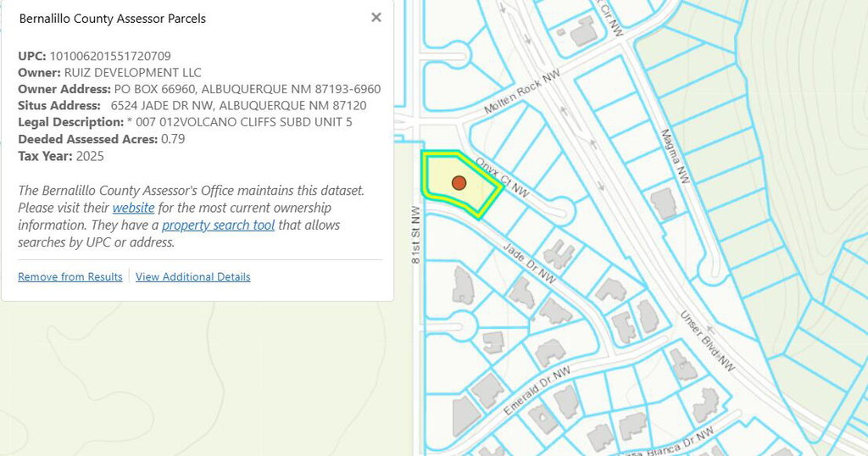Click the Onyx Ct cul-de-sac circle
Viewport: 868px width, 456px height.
click(x=562, y=210)
